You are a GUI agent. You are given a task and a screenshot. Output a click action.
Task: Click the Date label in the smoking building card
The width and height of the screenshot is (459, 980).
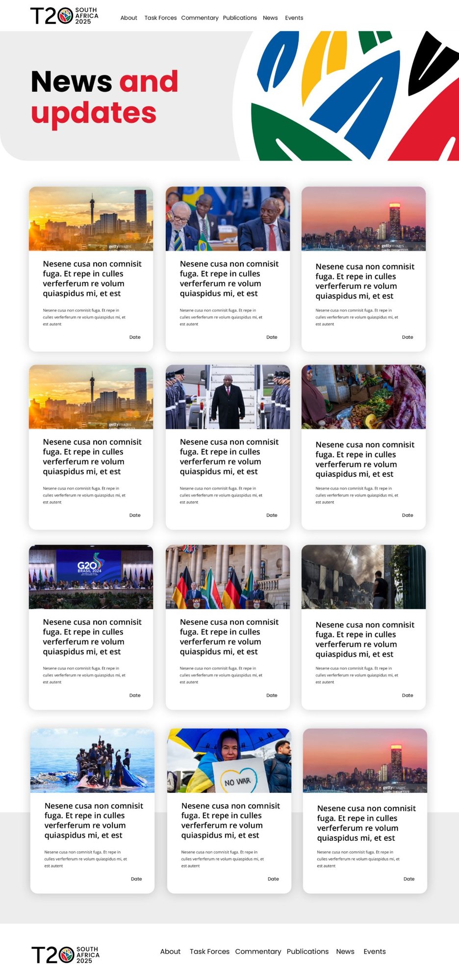coord(408,695)
